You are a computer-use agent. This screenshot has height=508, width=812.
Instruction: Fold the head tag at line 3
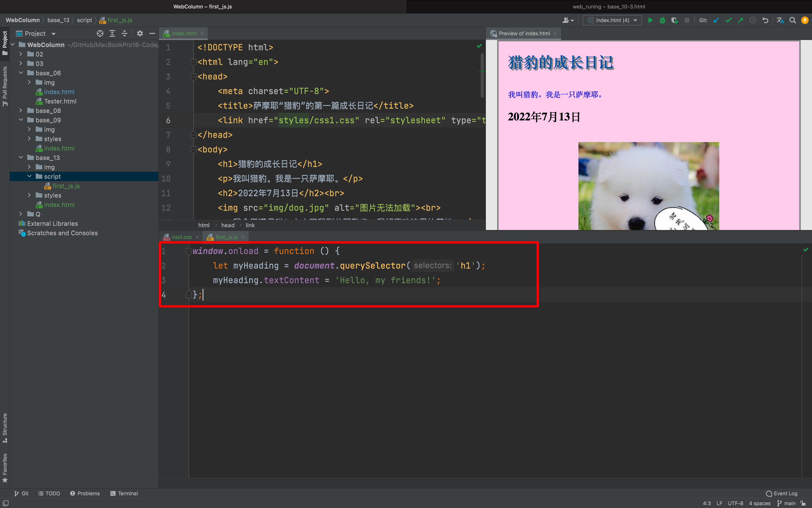[193, 77]
